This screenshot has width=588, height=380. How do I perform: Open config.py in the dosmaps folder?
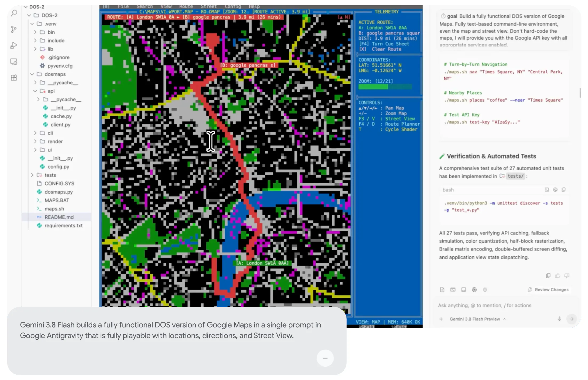click(x=58, y=167)
